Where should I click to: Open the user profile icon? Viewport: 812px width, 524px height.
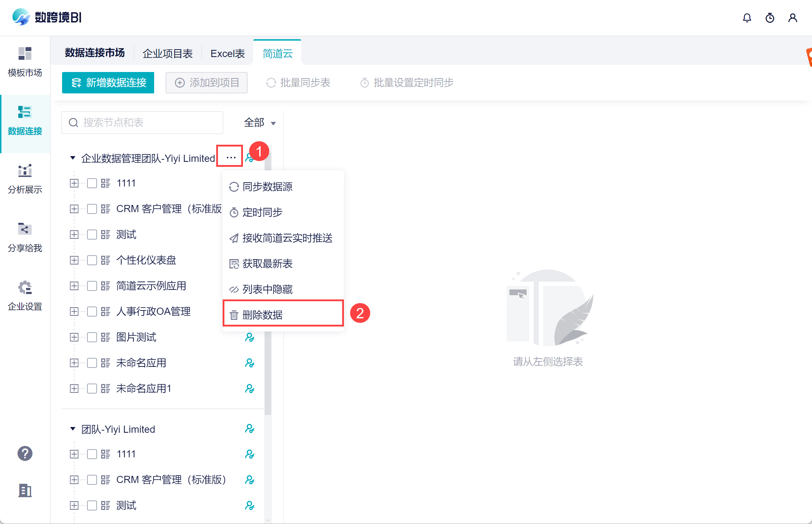click(x=792, y=18)
